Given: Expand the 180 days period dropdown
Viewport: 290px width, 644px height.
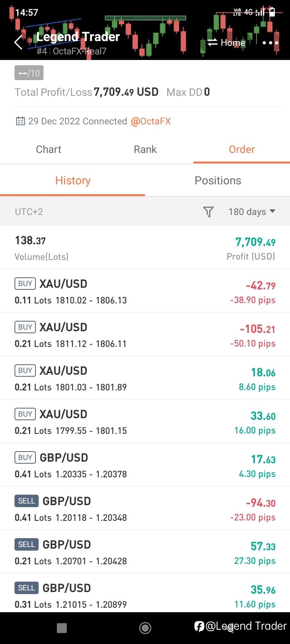Looking at the screenshot, I should (252, 212).
